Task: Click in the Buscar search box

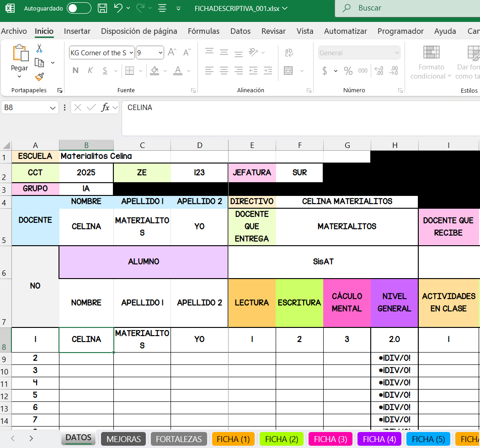Action: (x=407, y=8)
